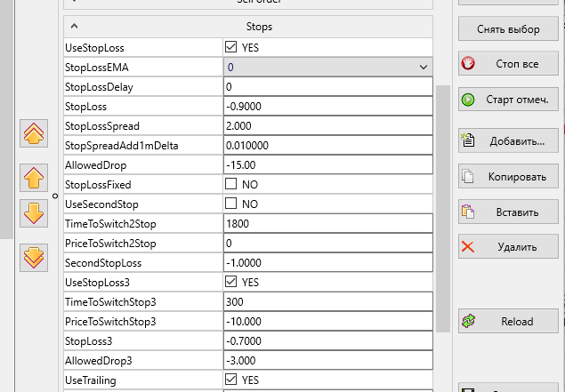Uncheck the UseTrailing checkbox
This screenshot has height=392, width=565.
[x=231, y=380]
